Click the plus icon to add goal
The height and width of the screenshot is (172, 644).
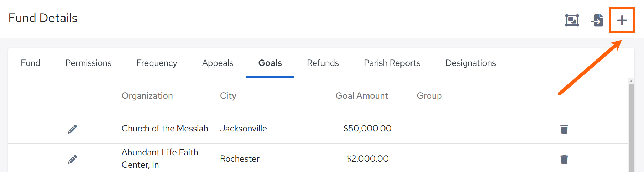coord(622,20)
